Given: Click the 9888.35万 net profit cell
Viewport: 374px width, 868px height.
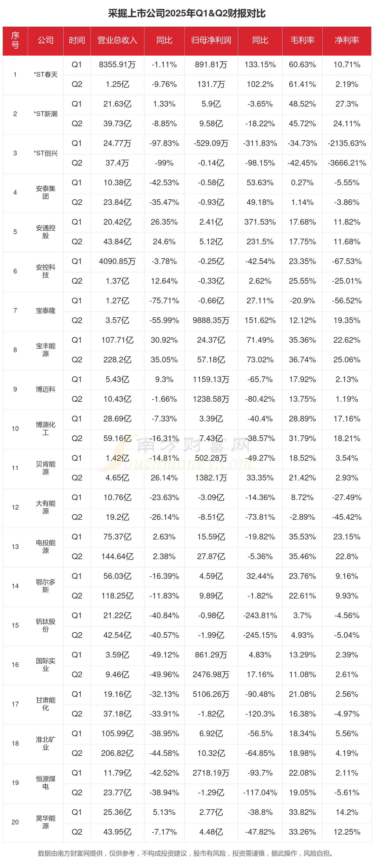Looking at the screenshot, I should (211, 321).
